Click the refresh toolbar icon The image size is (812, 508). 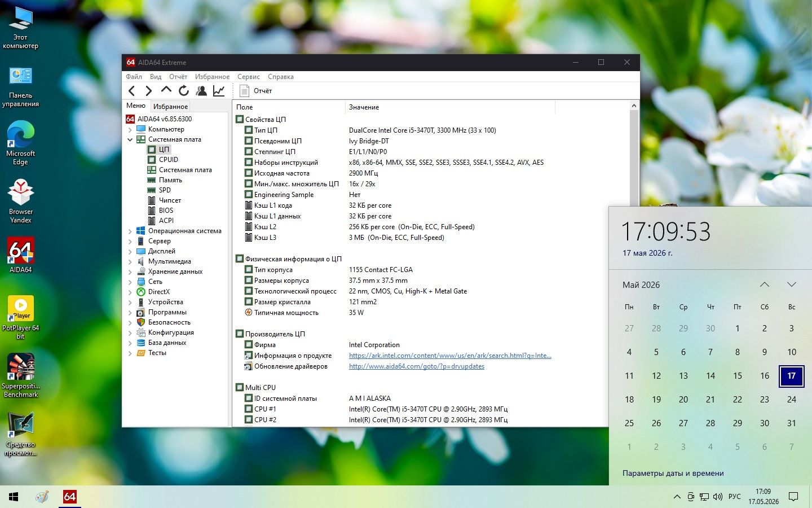click(x=184, y=91)
